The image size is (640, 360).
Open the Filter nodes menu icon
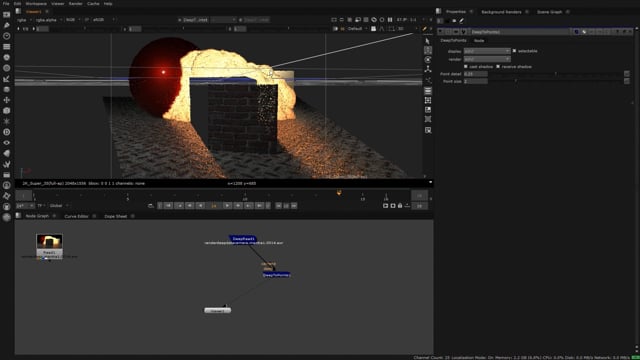[x=7, y=68]
